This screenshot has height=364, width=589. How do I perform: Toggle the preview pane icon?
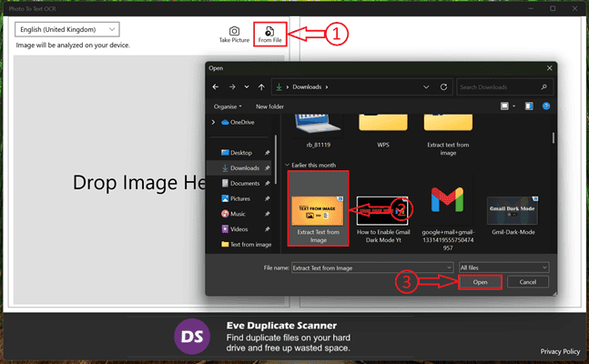529,106
